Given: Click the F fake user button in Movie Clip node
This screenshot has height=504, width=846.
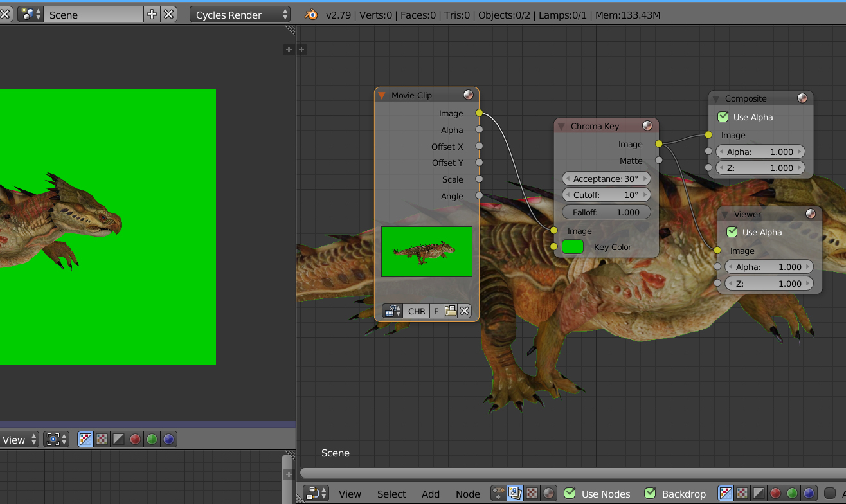Looking at the screenshot, I should (x=436, y=311).
